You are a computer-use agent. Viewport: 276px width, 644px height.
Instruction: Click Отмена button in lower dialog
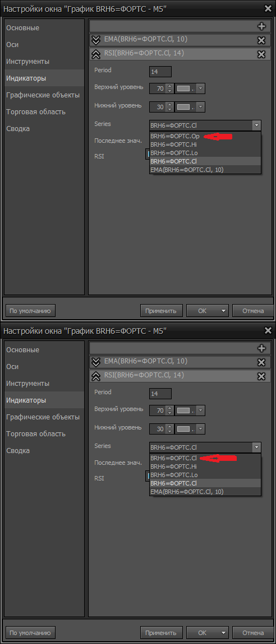coord(253,633)
